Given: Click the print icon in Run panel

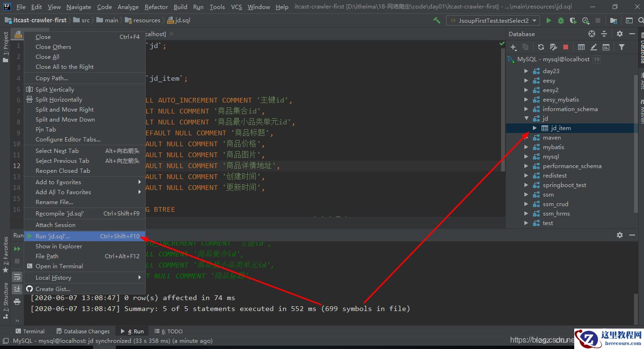Looking at the screenshot, I should click(x=17, y=301).
